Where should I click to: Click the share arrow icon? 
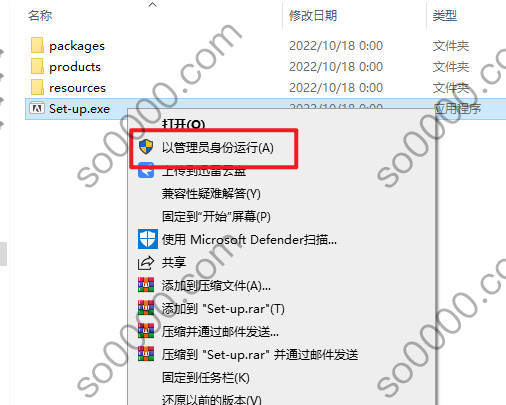click(x=146, y=263)
